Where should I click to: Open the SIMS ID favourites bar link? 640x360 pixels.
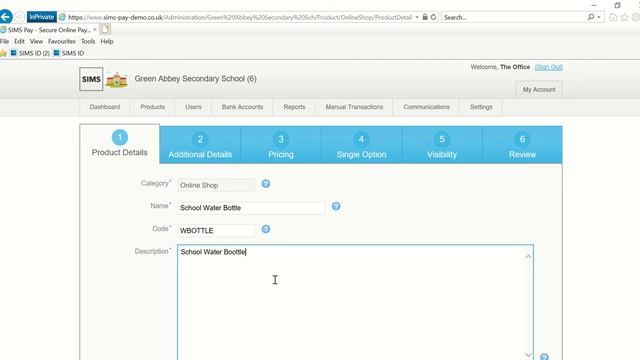pos(69,53)
